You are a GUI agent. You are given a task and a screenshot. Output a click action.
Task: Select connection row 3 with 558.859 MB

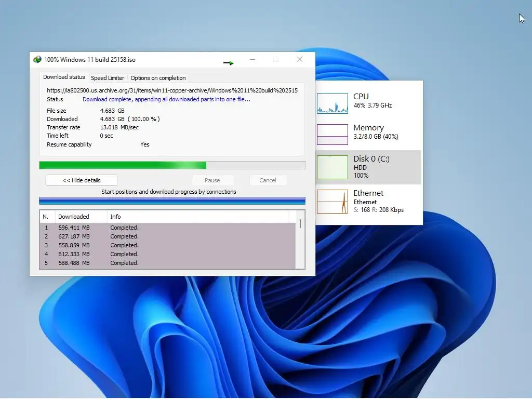(168, 245)
